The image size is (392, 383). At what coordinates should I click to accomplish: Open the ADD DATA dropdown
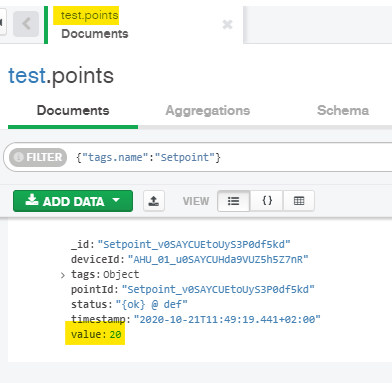(73, 201)
